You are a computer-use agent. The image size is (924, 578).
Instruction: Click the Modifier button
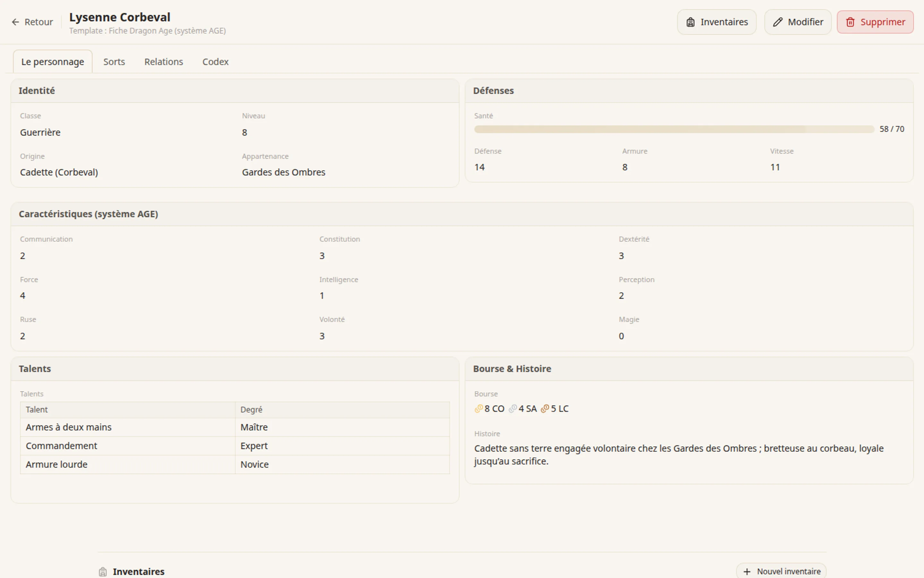(798, 22)
